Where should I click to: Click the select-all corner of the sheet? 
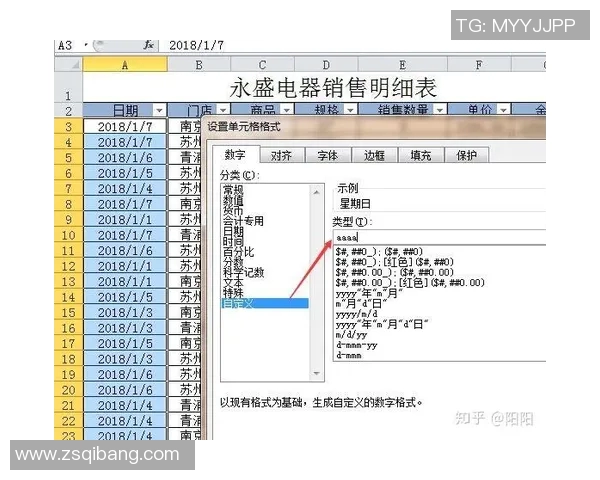pyautogui.click(x=68, y=65)
